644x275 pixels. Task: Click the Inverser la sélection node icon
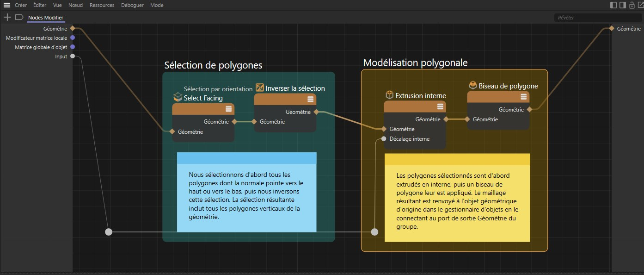click(x=260, y=88)
